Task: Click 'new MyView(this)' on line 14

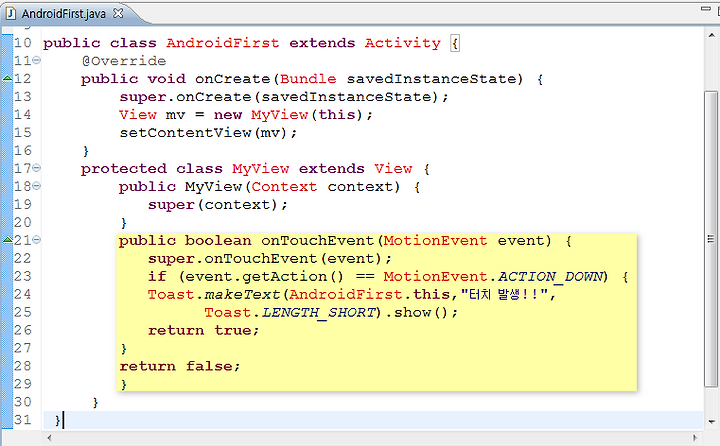Action: coord(289,114)
